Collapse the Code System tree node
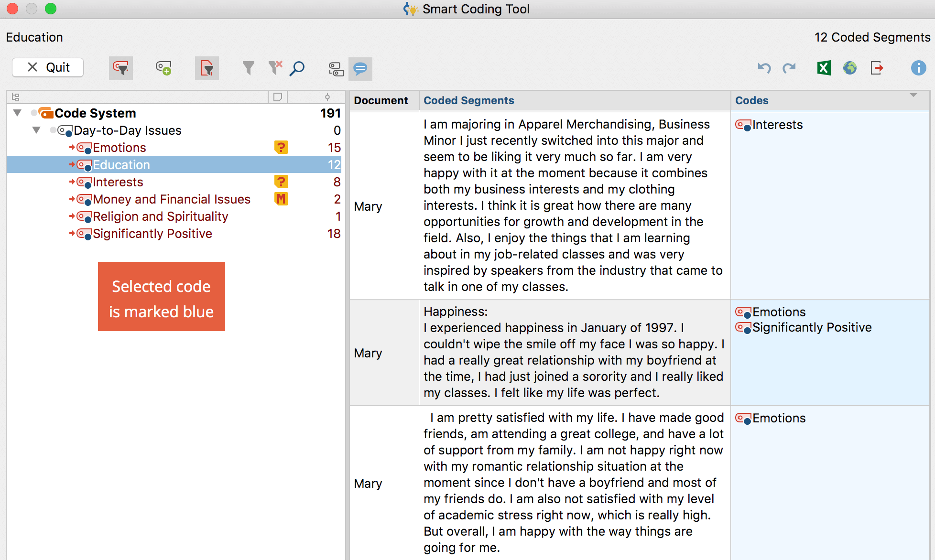 coord(18,113)
